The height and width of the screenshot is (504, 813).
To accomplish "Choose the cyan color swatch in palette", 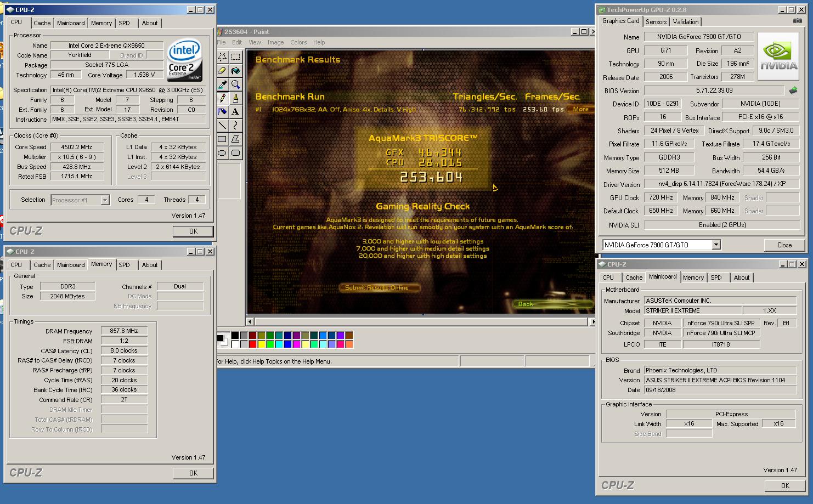I will pyautogui.click(x=279, y=344).
